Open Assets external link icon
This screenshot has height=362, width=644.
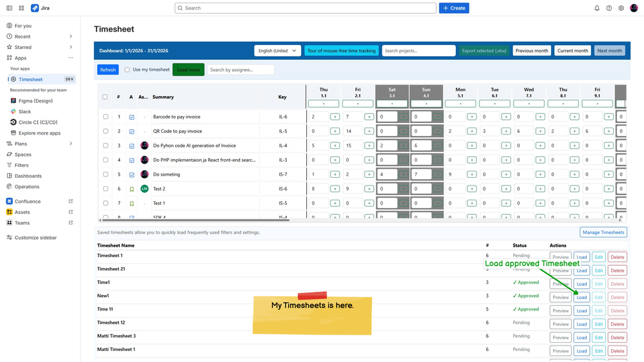[x=71, y=212]
